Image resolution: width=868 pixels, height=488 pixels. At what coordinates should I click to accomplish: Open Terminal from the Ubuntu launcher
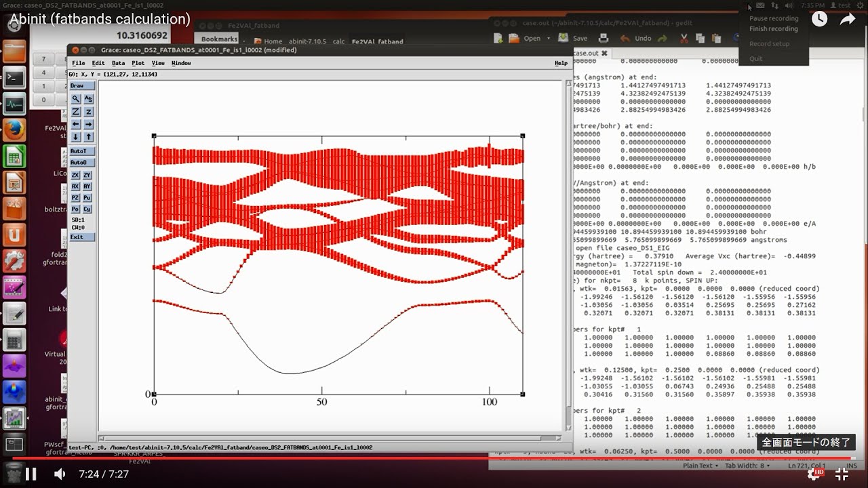(14, 78)
